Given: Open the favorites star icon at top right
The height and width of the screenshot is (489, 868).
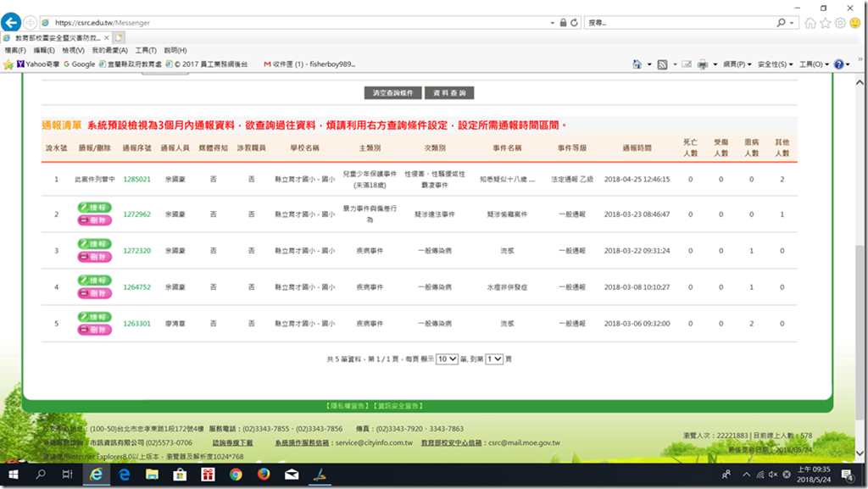Looking at the screenshot, I should 825,23.
